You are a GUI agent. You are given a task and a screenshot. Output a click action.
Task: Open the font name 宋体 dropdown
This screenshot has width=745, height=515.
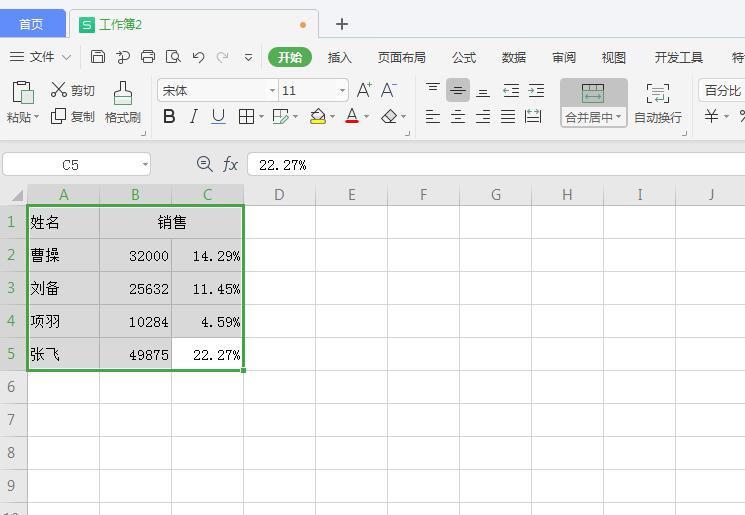pos(272,90)
